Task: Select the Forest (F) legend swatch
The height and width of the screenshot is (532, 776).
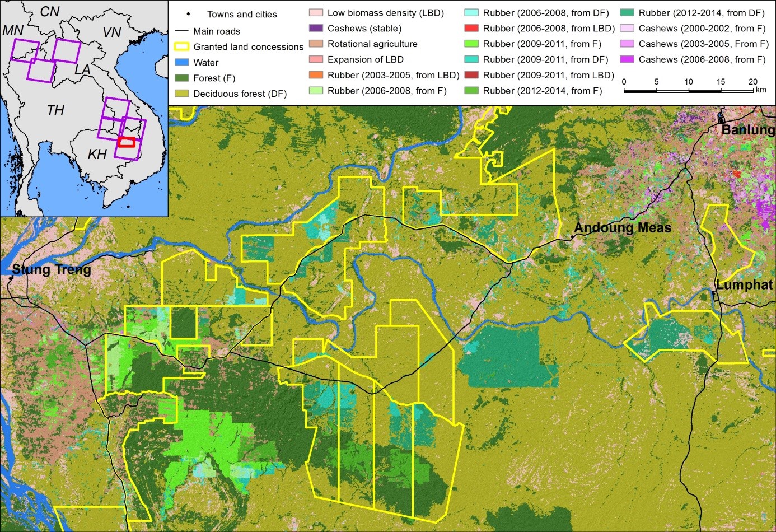Action: coord(182,78)
